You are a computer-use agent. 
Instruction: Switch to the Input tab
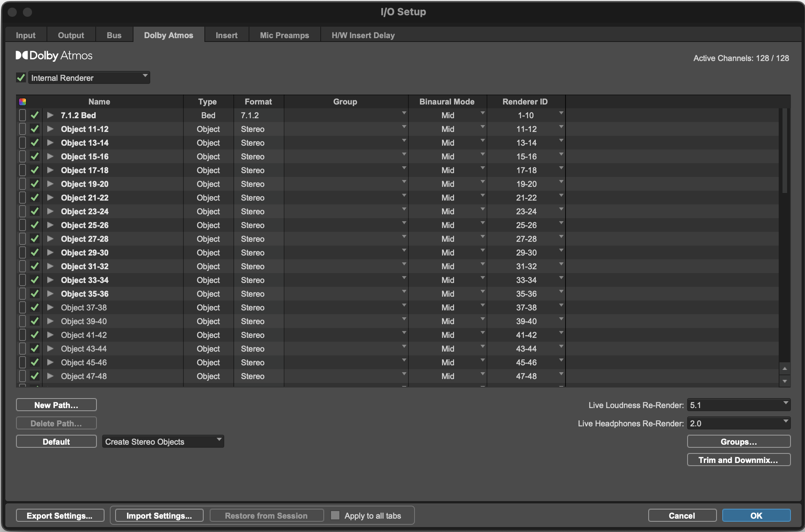26,35
